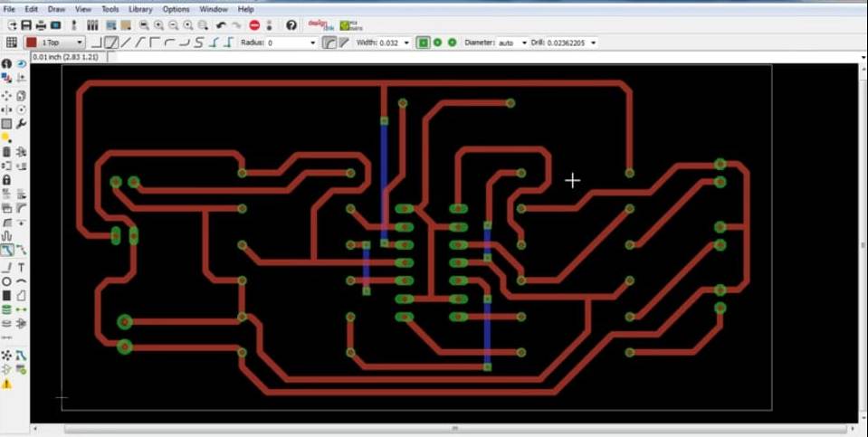
Task: Select the Wire line tool
Action: tap(6, 268)
